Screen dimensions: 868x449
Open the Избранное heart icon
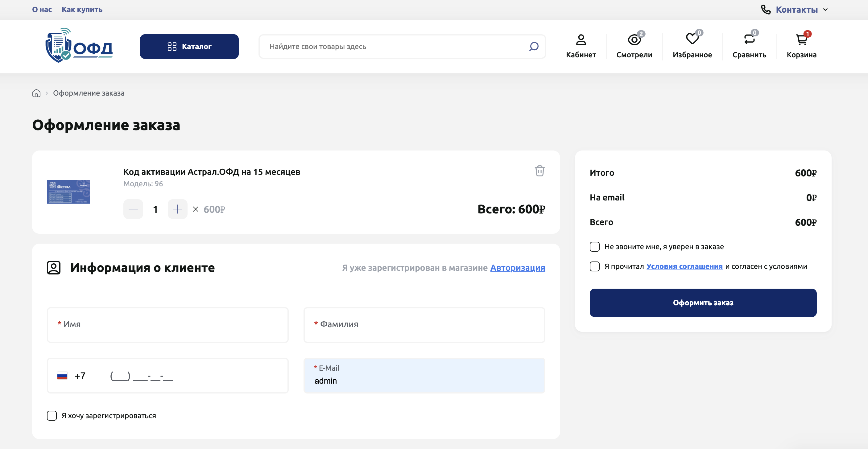[x=692, y=46]
